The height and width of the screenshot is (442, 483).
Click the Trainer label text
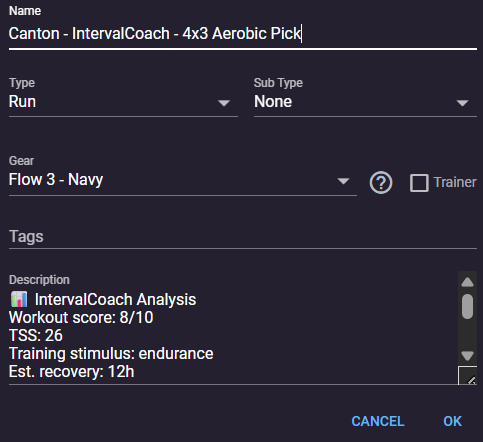pyautogui.click(x=455, y=182)
